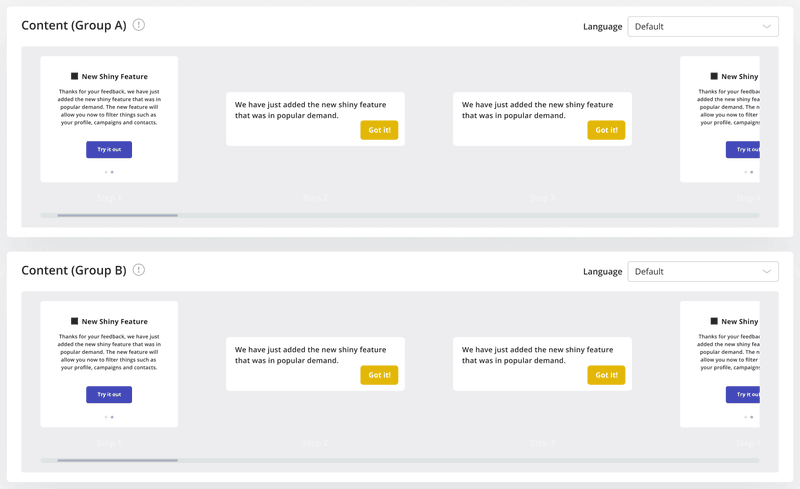Click pagination dots in Group A first card
800x489 pixels.
pos(109,172)
